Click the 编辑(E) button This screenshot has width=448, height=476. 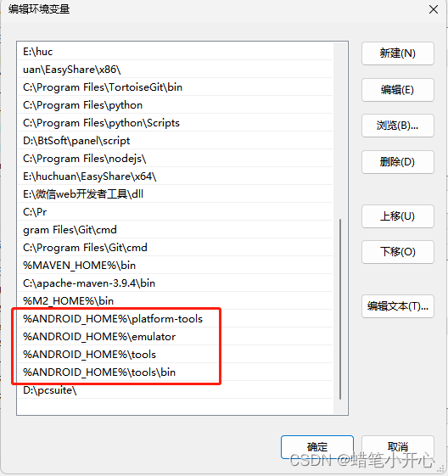(398, 90)
